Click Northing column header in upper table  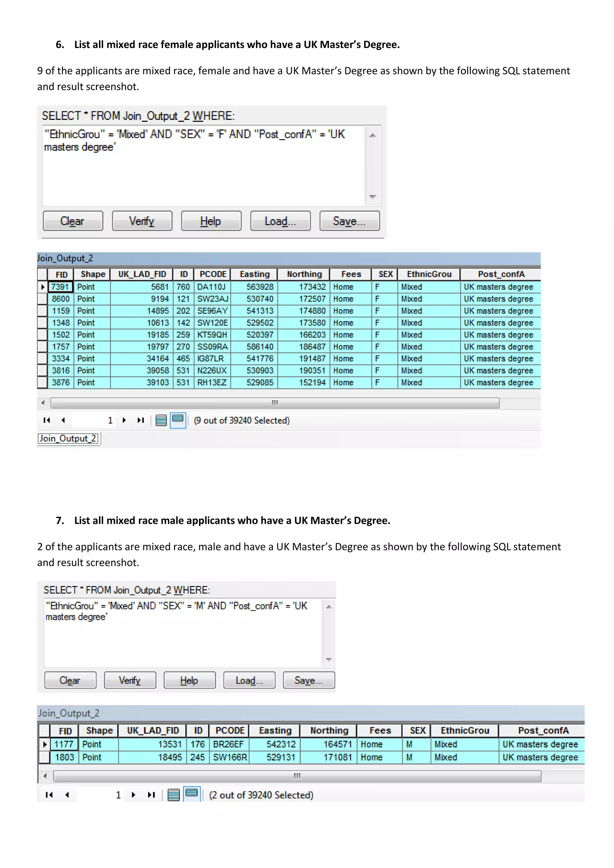click(304, 274)
